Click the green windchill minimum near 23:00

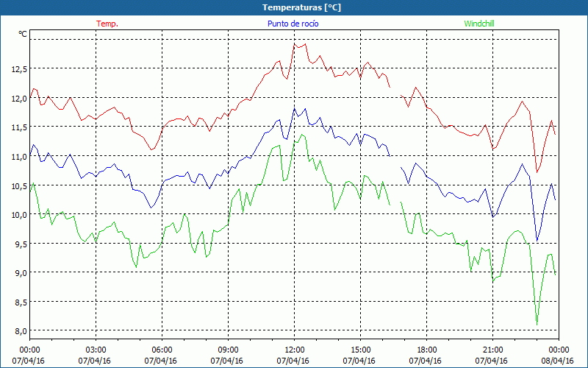pyautogui.click(x=537, y=325)
